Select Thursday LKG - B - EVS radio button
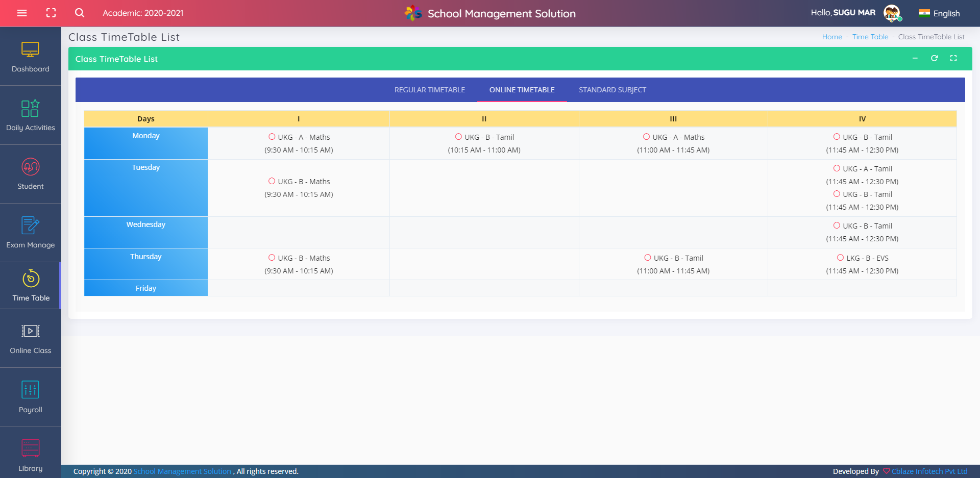Viewport: 980px width, 478px height. (x=840, y=258)
